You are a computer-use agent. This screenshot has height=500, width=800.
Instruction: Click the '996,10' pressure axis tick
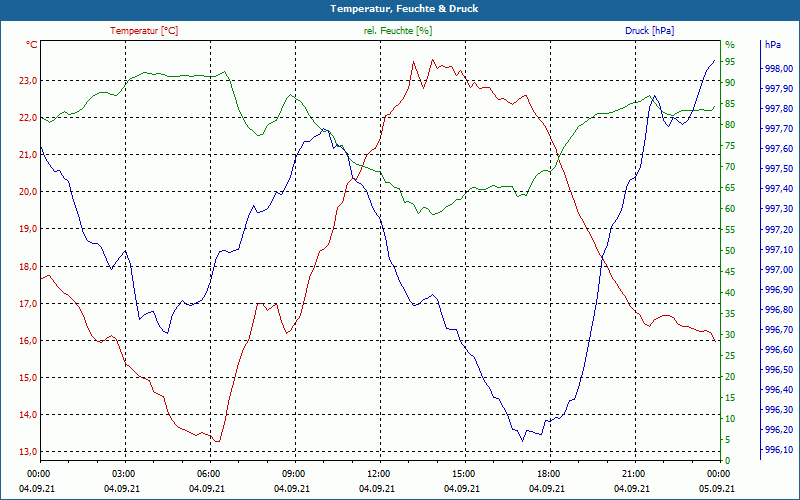[x=780, y=450]
